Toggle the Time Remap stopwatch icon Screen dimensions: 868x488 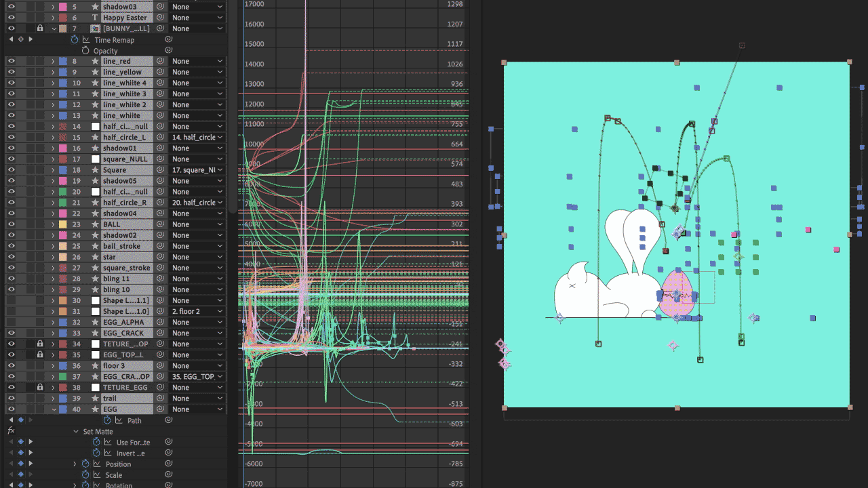point(75,39)
